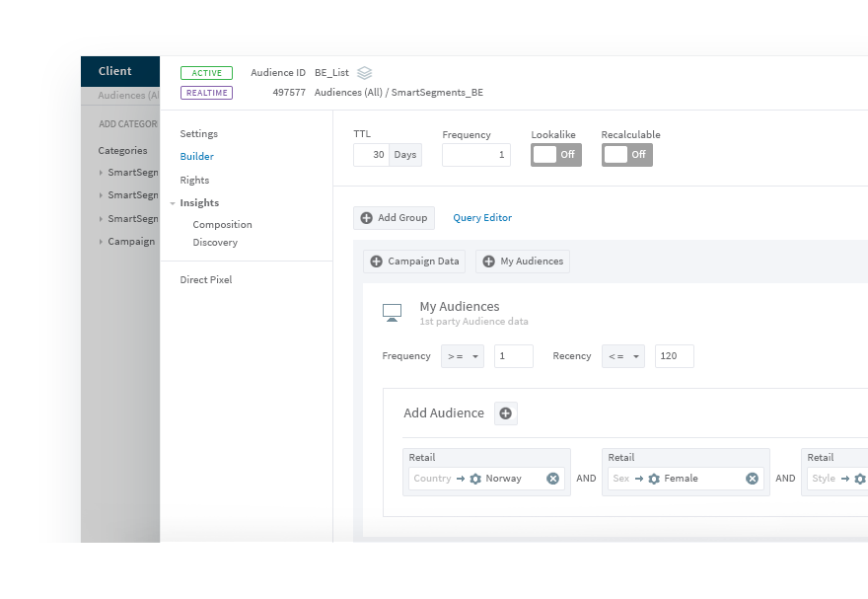Collapse the Insights section
The height and width of the screenshot is (599, 868).
[173, 203]
